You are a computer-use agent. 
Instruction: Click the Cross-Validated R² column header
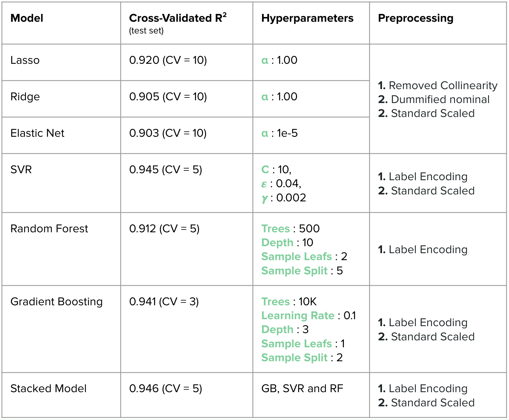point(178,18)
